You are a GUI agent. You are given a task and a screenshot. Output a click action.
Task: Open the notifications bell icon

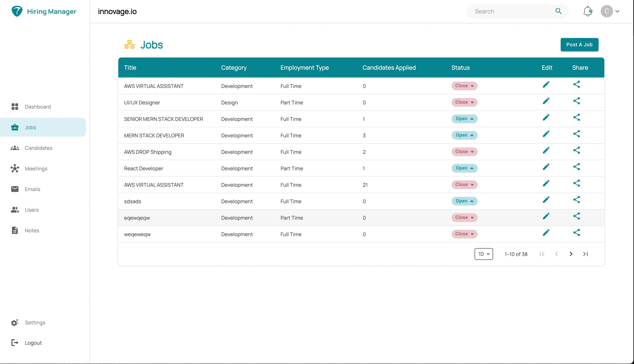(587, 11)
